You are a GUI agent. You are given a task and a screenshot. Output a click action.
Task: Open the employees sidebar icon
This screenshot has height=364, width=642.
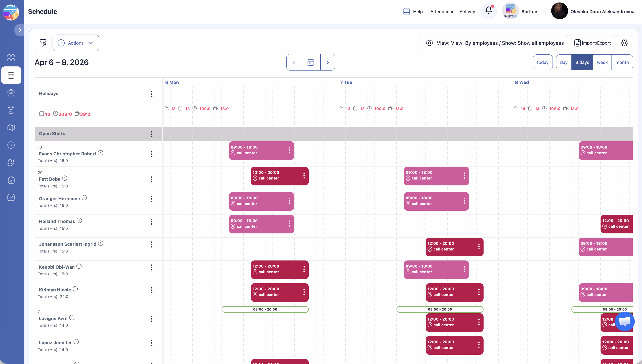tap(11, 162)
